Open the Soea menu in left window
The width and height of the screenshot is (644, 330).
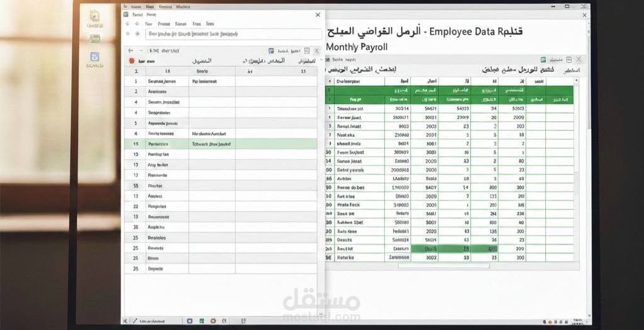pos(210,24)
